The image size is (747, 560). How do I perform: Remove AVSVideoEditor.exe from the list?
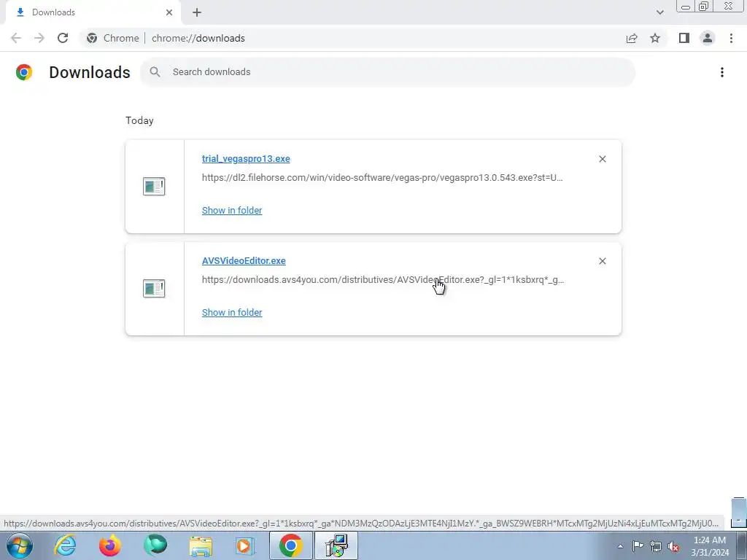pos(602,261)
